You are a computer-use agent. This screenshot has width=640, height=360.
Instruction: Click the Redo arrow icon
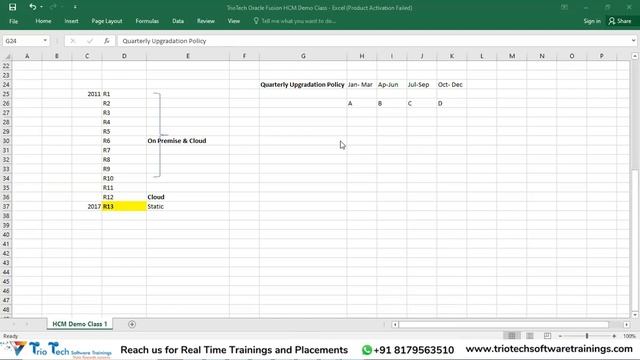coord(53,7)
